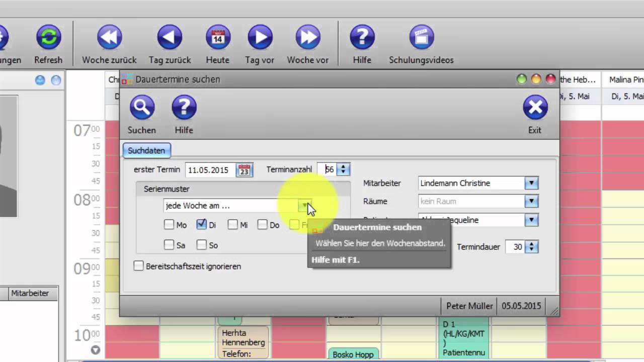Viewport: 644px width, 362px height.
Task: Jump to today with Heute icon
Action: point(218,38)
